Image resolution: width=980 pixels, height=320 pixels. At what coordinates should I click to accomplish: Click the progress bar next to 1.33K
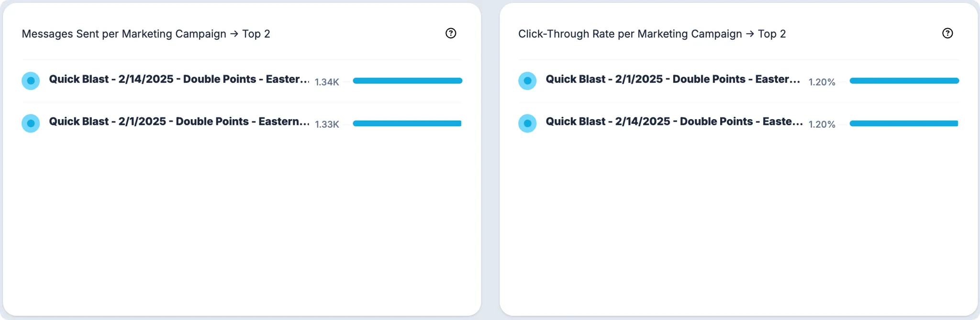point(407,123)
